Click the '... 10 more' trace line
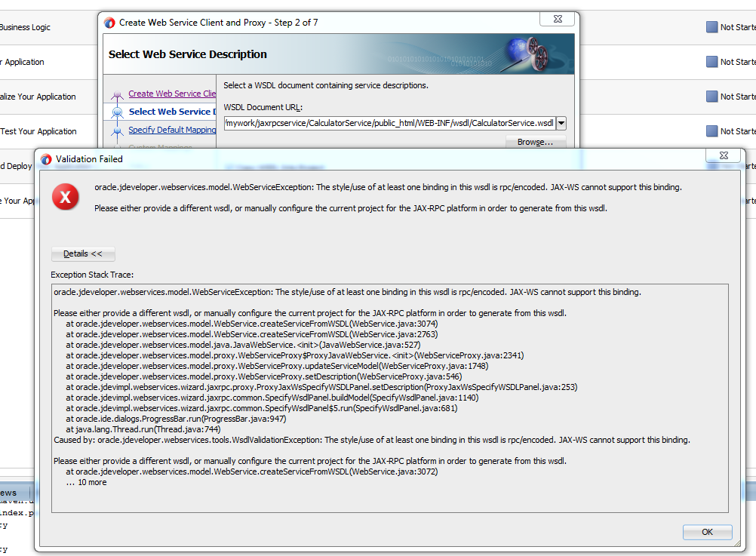The height and width of the screenshot is (556, 756). [x=86, y=482]
